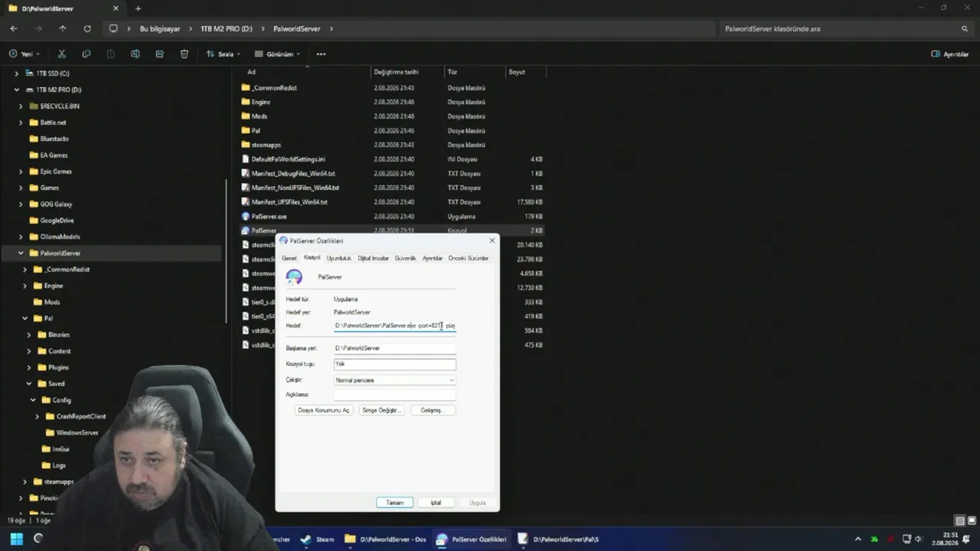The height and width of the screenshot is (551, 980).
Task: Select PalServer.exe file in the list
Action: click(x=269, y=217)
